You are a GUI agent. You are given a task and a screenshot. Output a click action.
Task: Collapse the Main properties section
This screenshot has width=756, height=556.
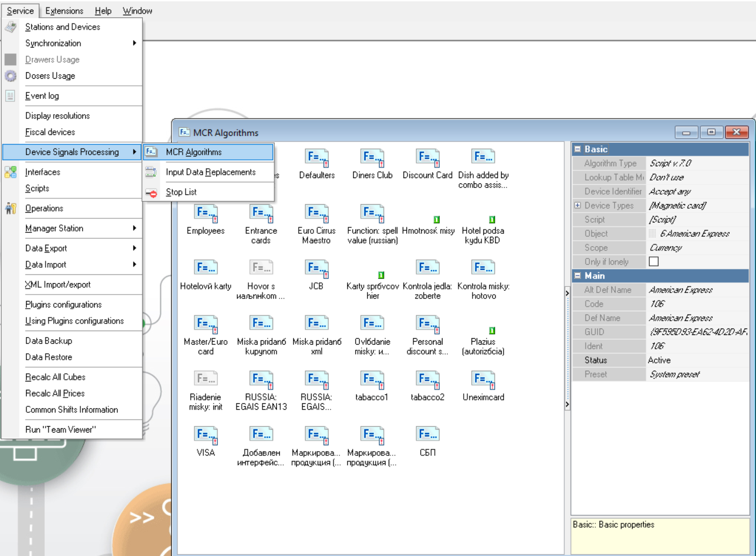pos(578,276)
